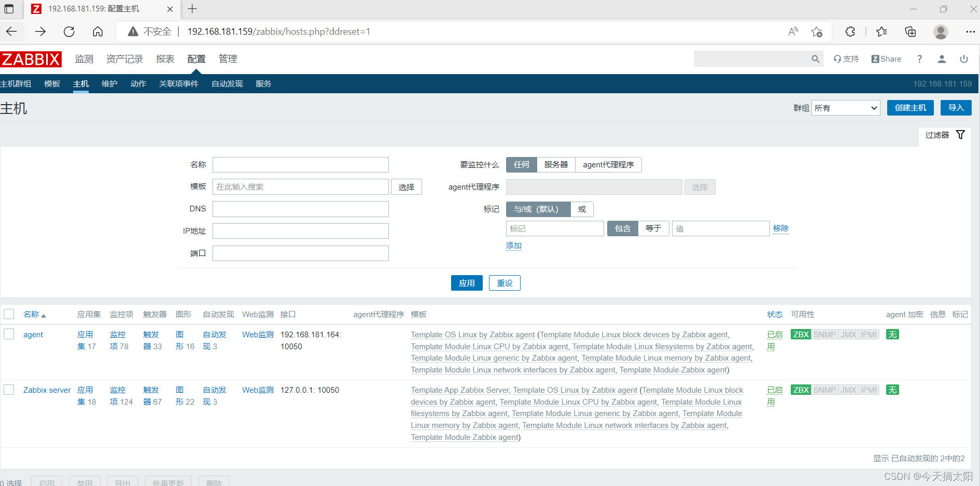The height and width of the screenshot is (486, 980).
Task: Go to browser home page icon
Action: [x=97, y=32]
